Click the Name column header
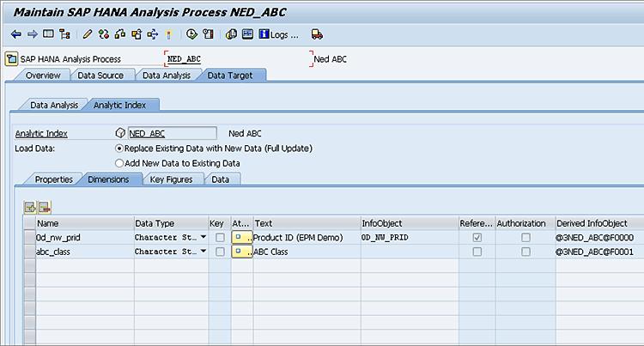The width and height of the screenshot is (644, 346). (x=85, y=223)
